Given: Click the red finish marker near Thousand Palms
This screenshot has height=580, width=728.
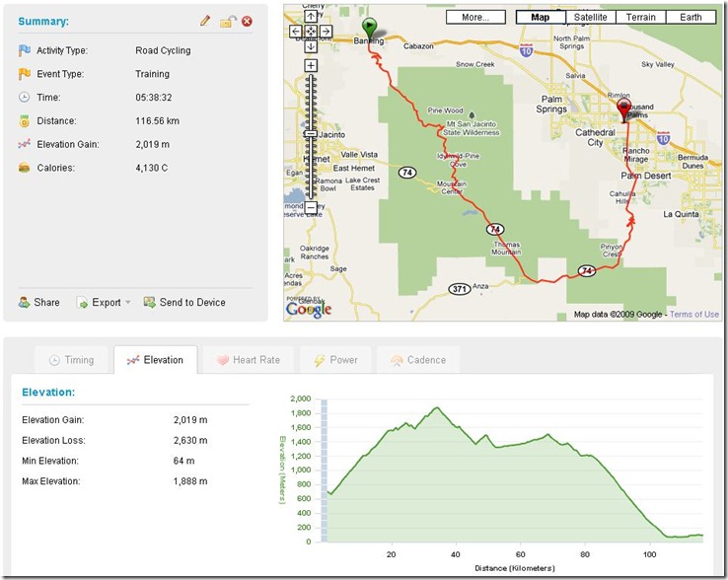Looking at the screenshot, I should coord(624,110).
